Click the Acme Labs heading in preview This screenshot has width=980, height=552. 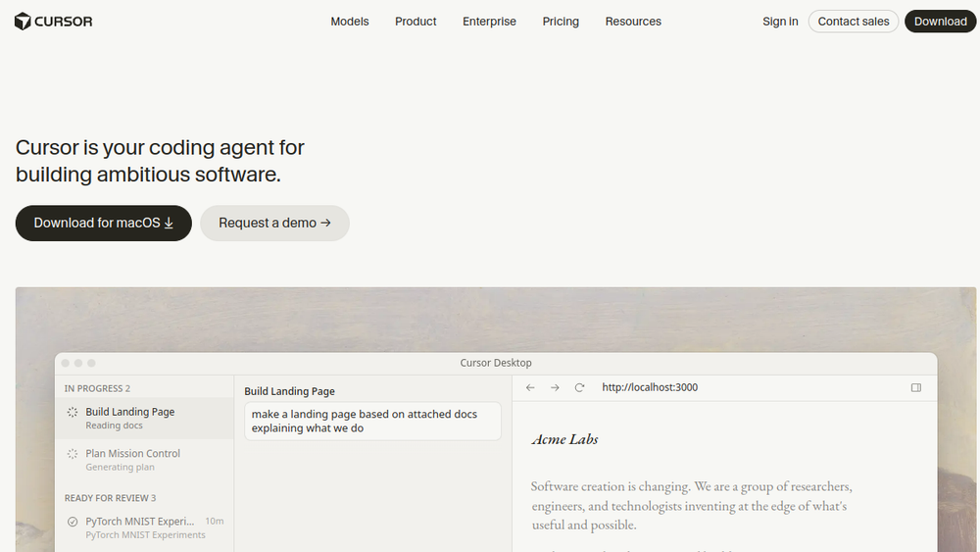pos(565,439)
